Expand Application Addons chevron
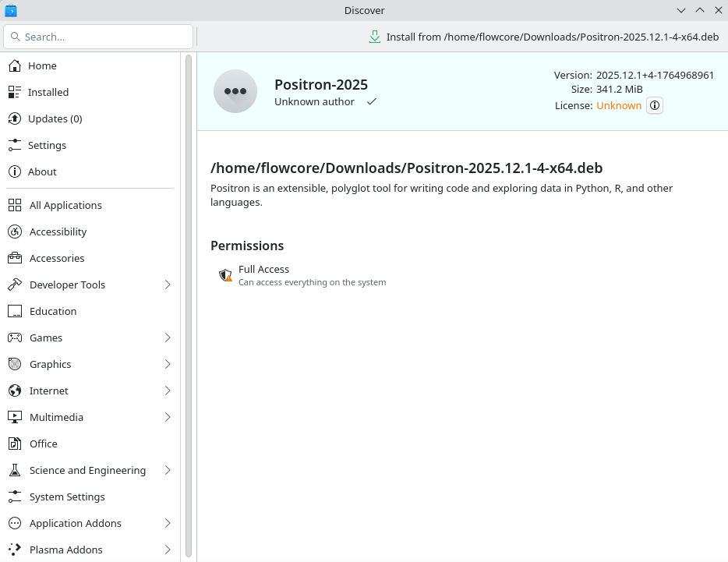This screenshot has height=562, width=728. click(168, 523)
